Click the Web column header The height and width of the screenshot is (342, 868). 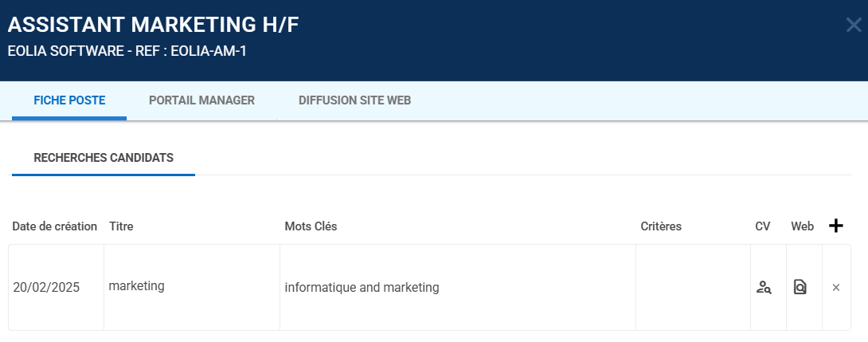click(x=802, y=226)
